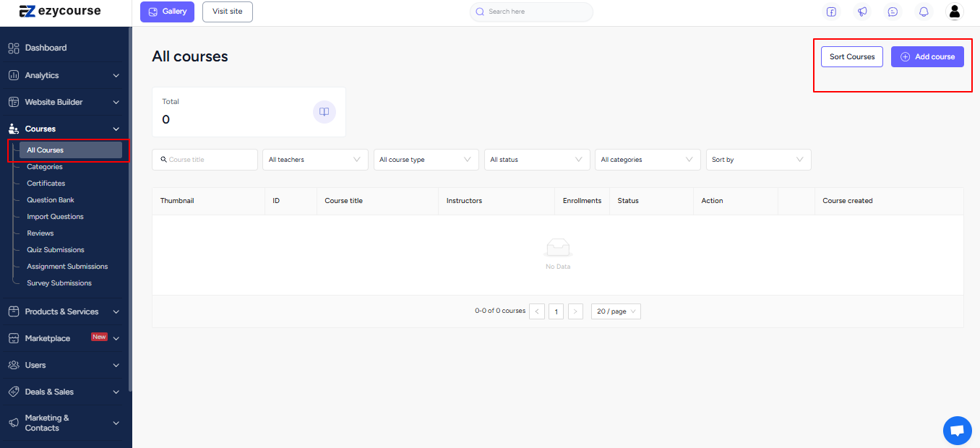Click the Analytics chart icon
The height and width of the screenshot is (448, 980).
point(13,75)
